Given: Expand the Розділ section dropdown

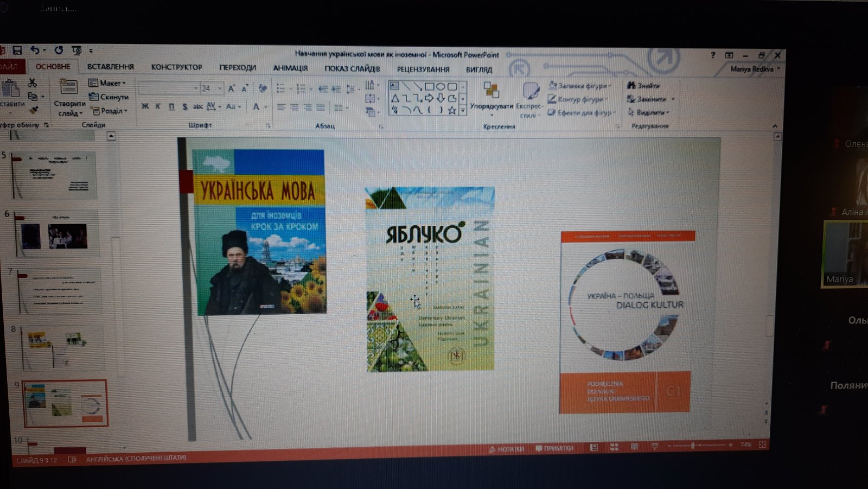Looking at the screenshot, I should [x=110, y=111].
